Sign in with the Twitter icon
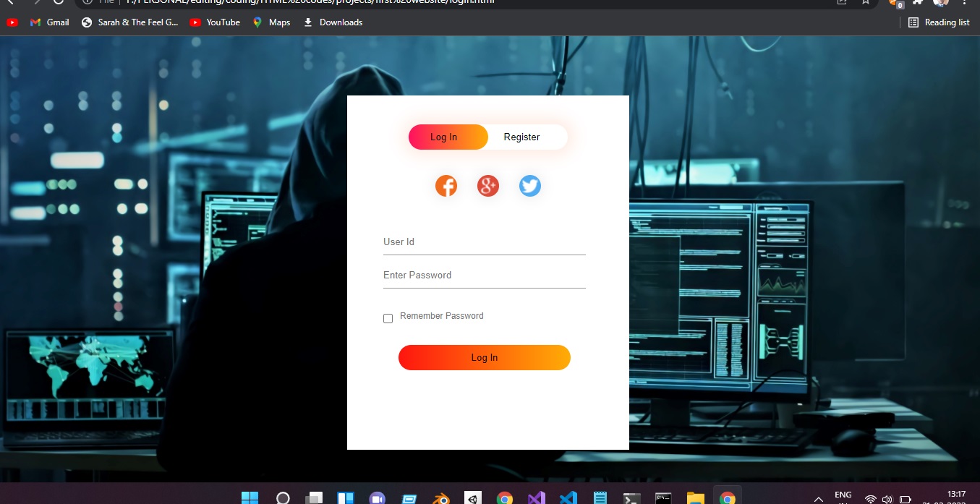Screen dimensions: 980x504 [x=530, y=186]
